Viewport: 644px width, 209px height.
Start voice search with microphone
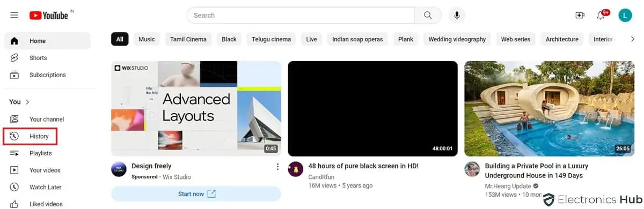point(457,16)
